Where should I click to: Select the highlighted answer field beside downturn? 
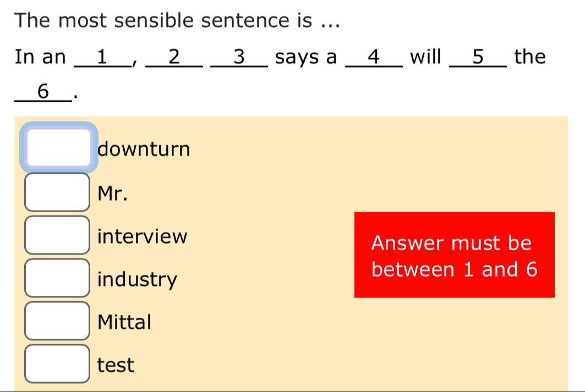coord(57,147)
